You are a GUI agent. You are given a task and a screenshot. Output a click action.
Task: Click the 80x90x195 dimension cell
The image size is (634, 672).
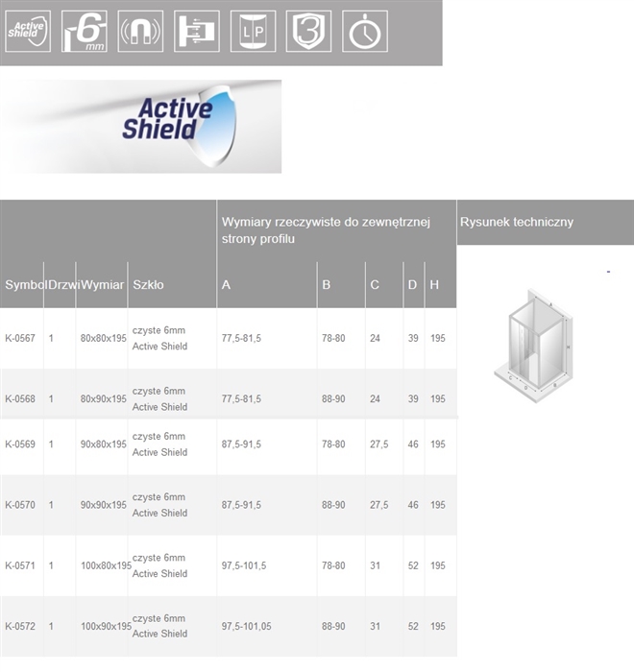pyautogui.click(x=104, y=399)
